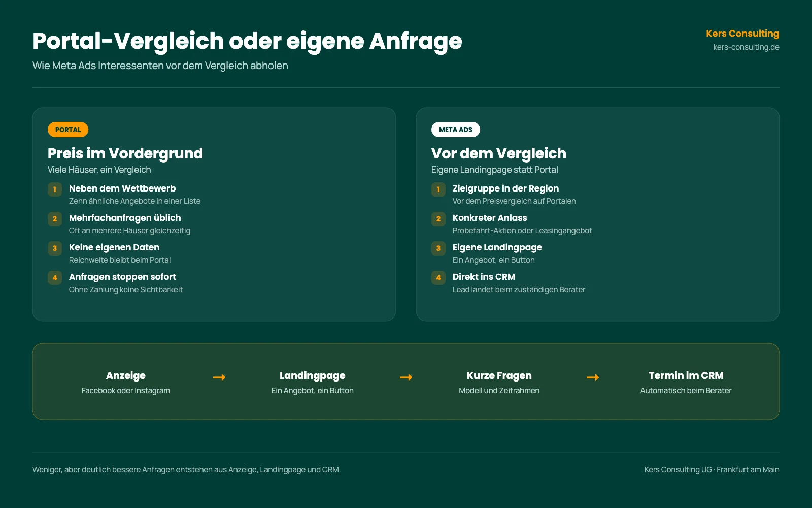Select number 2 badge beside Mehrfachanfragen üblich
The image size is (812, 508).
(55, 219)
